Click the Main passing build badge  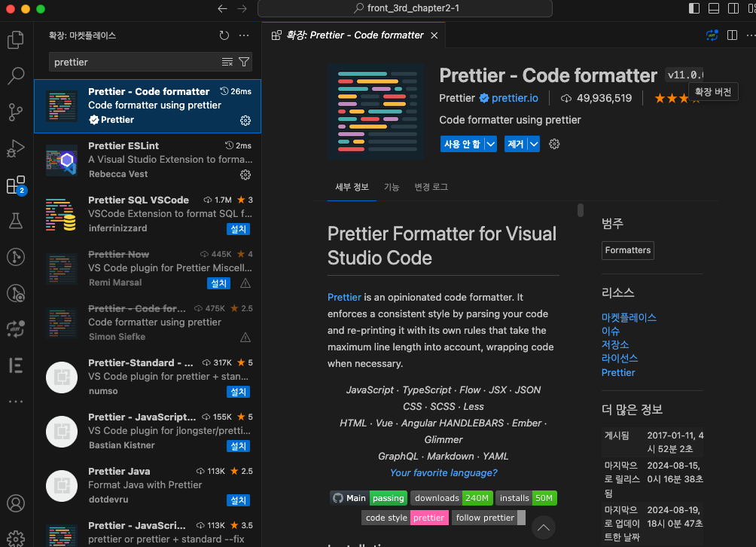coord(369,498)
